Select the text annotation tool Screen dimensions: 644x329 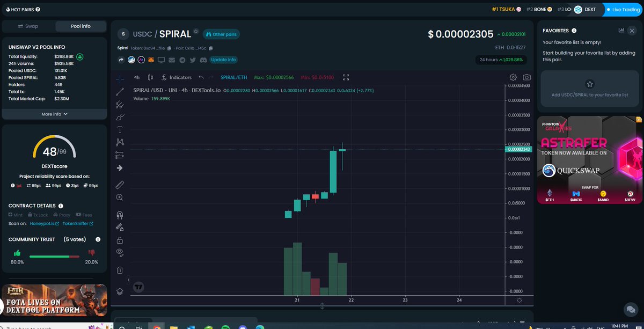tap(120, 130)
